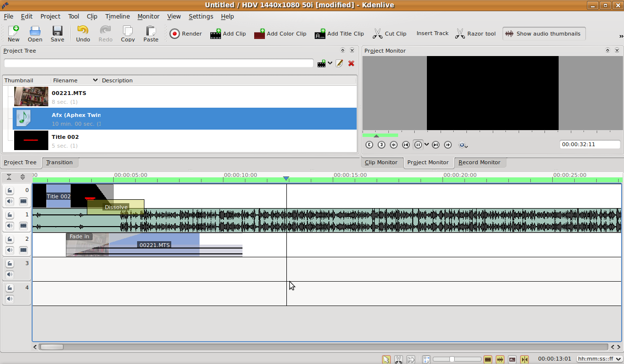Open the Timeline menu

pos(117,16)
